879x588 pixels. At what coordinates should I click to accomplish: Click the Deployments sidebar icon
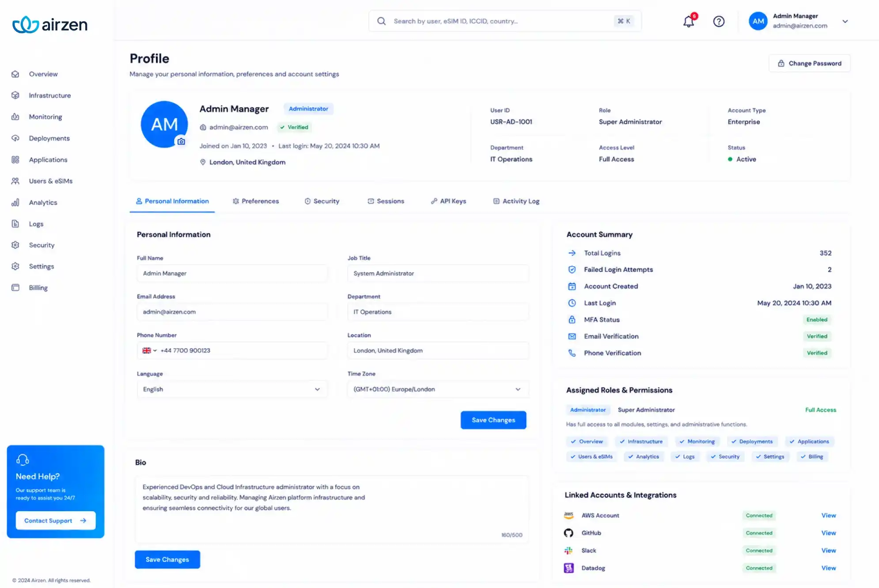pos(15,138)
